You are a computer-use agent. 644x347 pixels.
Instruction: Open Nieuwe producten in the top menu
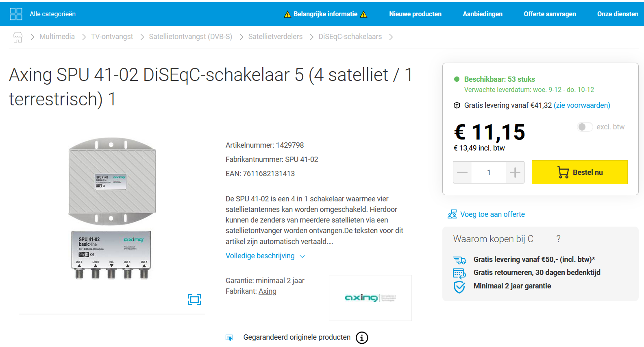415,14
